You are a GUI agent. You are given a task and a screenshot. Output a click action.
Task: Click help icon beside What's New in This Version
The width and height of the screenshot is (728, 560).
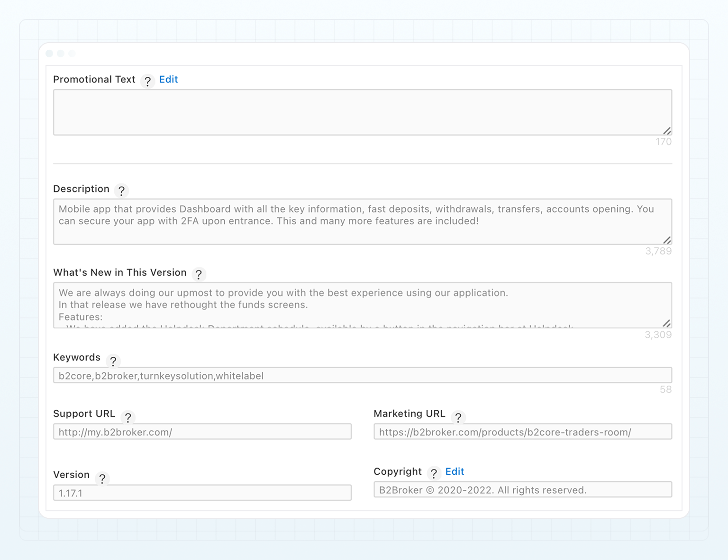tap(199, 274)
